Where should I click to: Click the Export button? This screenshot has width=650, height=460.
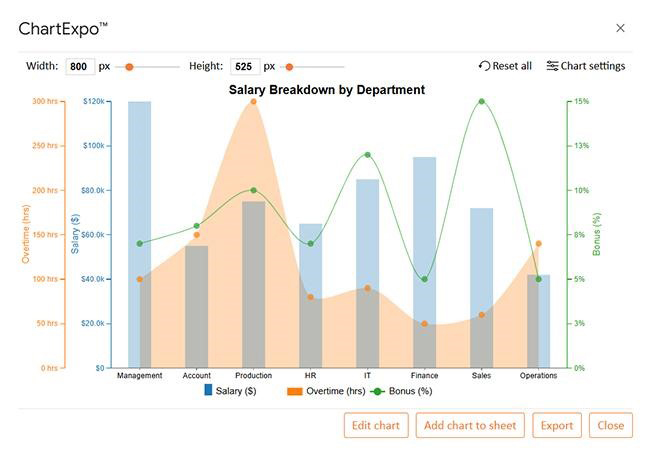(556, 425)
